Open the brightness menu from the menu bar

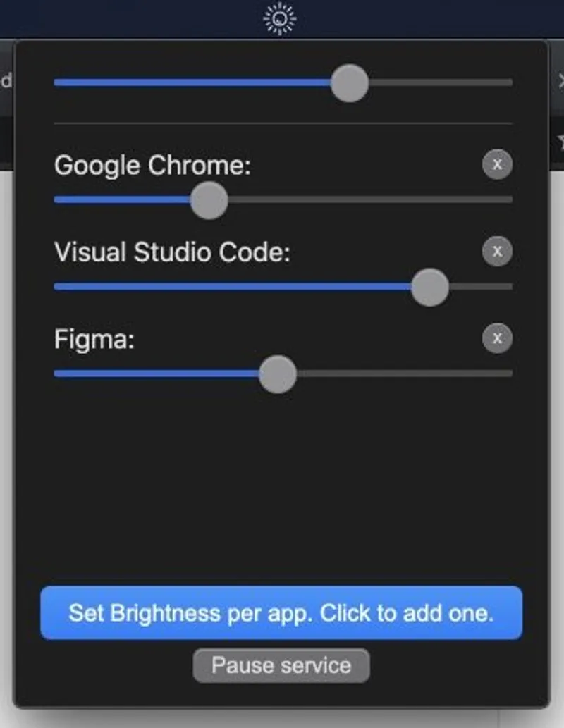point(280,19)
